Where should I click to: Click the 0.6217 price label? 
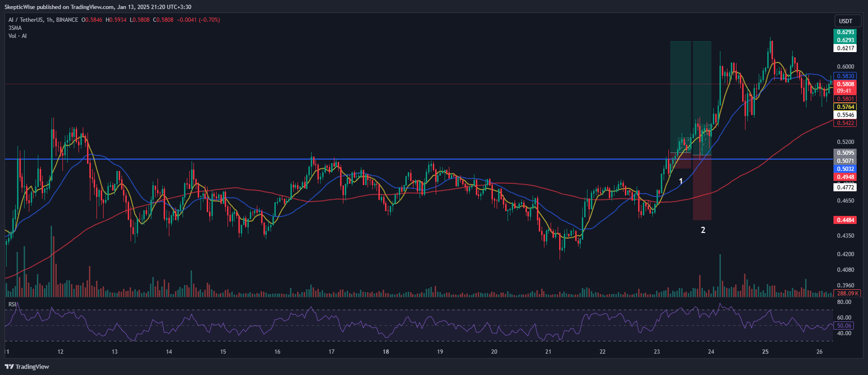(845, 48)
